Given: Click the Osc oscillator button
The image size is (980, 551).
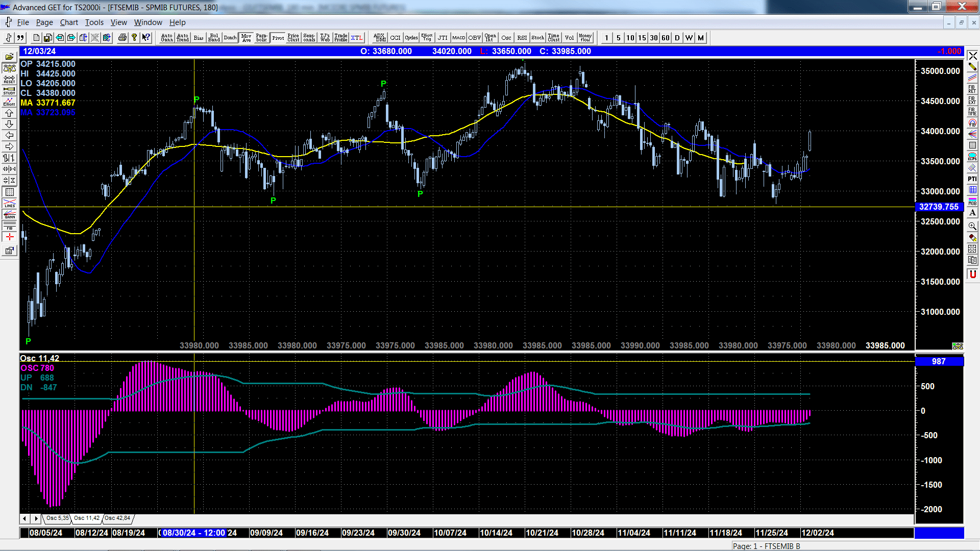Looking at the screenshot, I should tap(506, 38).
